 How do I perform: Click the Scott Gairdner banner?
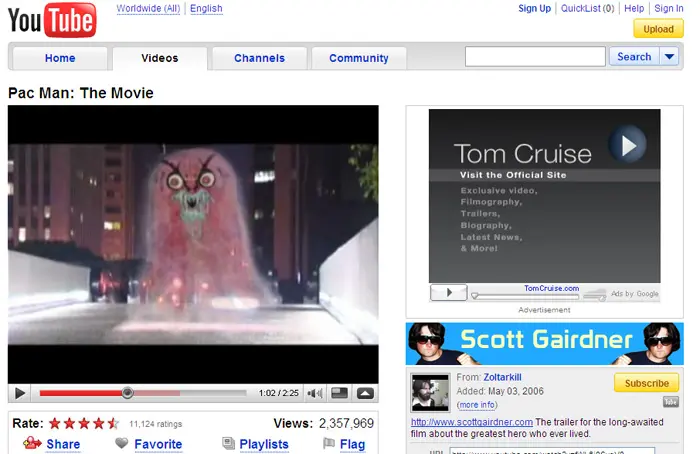544,344
